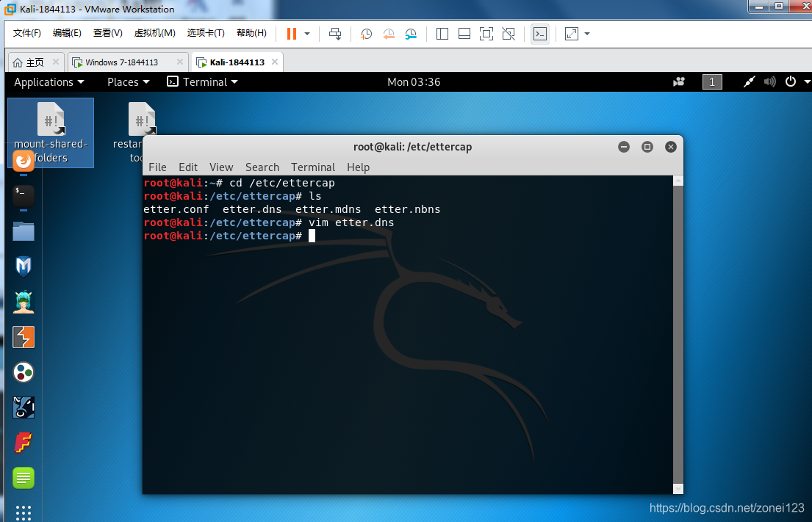Screen dimensions: 812x522
Task: Open the volume icon in the top panel
Action: tap(769, 81)
